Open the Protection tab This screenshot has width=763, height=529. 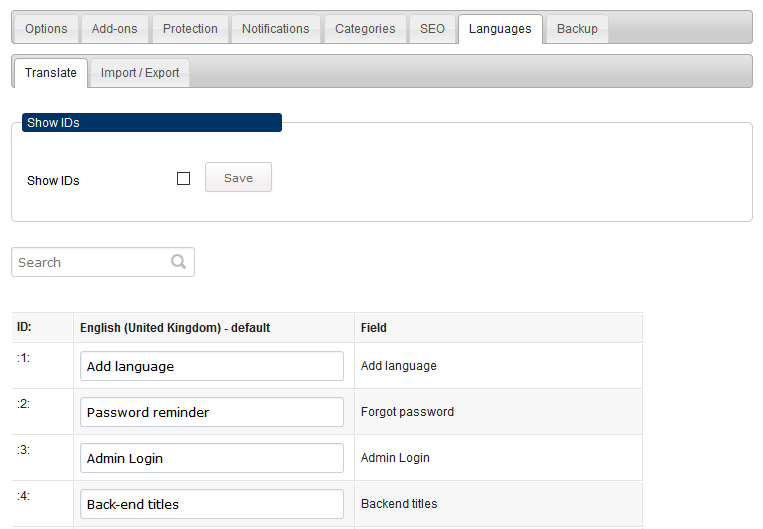pyautogui.click(x=190, y=29)
